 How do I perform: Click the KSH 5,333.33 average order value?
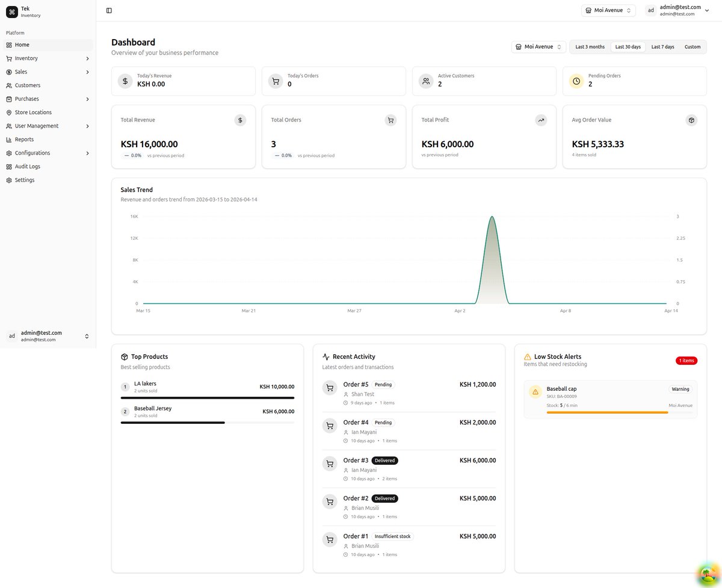pos(597,144)
